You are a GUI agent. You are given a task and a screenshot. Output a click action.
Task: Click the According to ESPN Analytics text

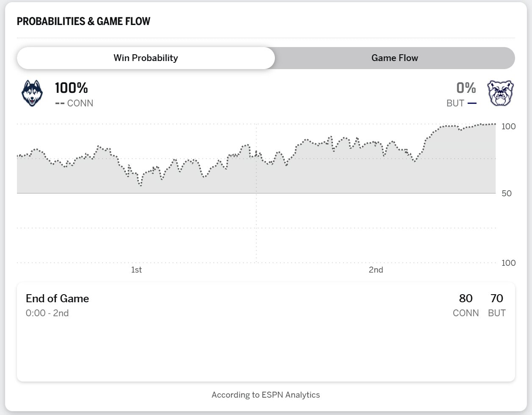click(x=266, y=395)
